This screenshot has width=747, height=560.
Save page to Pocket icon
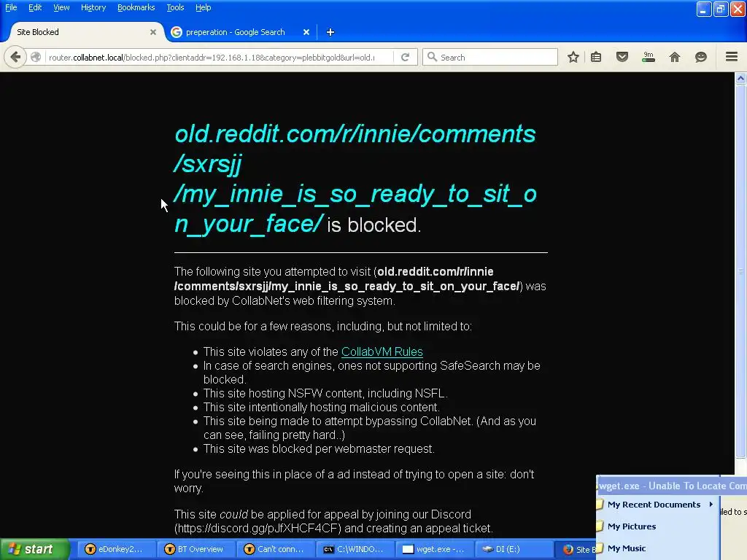(x=622, y=57)
